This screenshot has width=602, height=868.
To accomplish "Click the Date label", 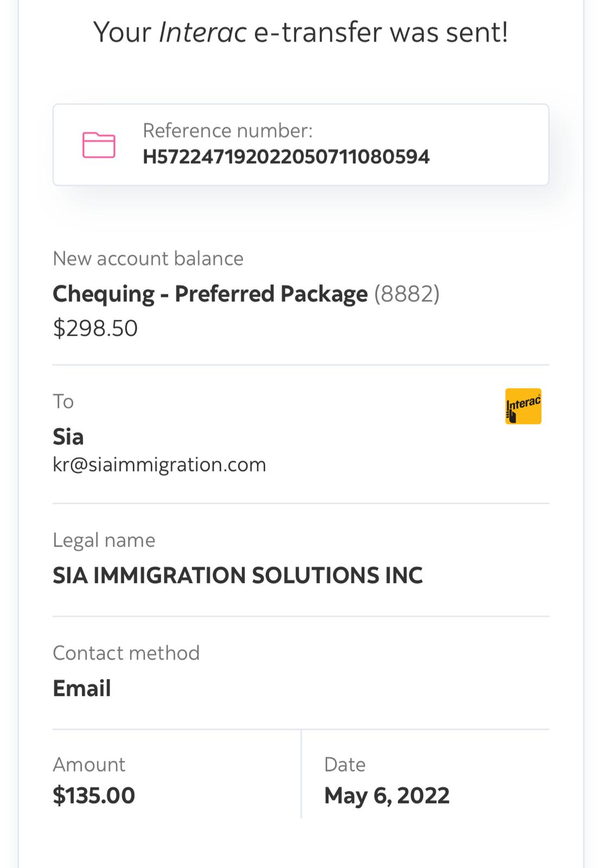I will click(345, 764).
